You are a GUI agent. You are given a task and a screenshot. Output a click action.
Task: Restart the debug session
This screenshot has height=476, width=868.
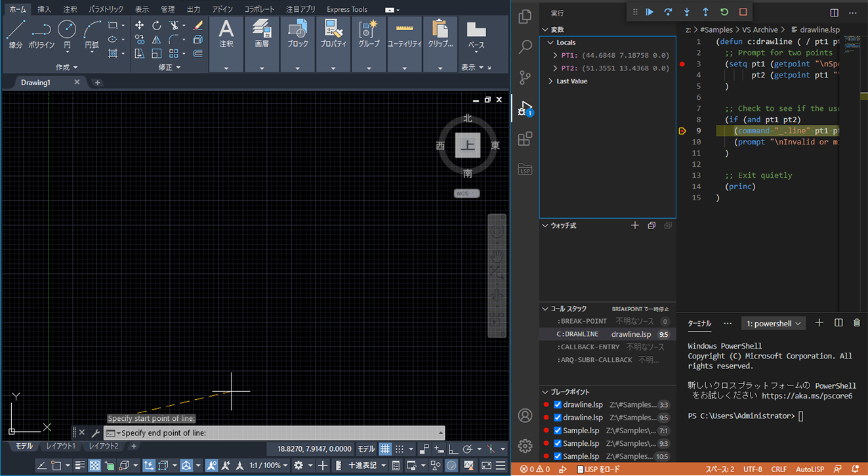724,12
